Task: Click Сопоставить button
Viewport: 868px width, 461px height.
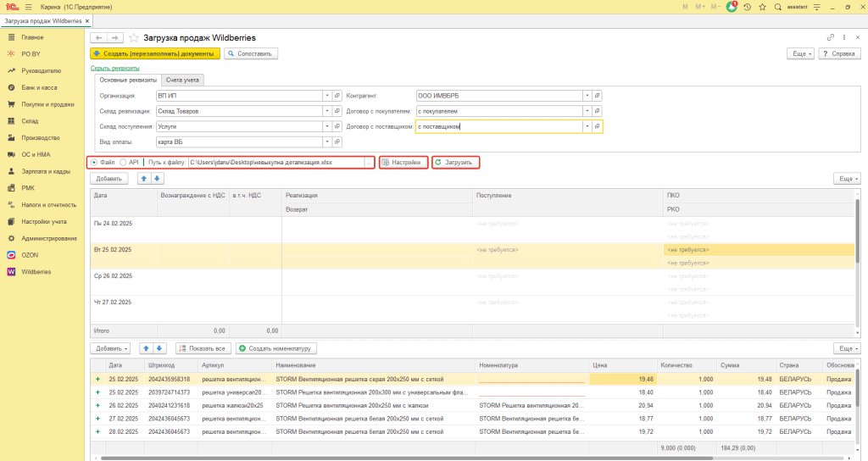Action: click(251, 53)
